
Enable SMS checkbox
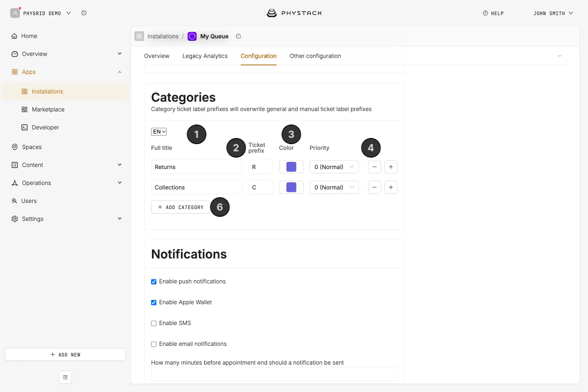pyautogui.click(x=154, y=323)
